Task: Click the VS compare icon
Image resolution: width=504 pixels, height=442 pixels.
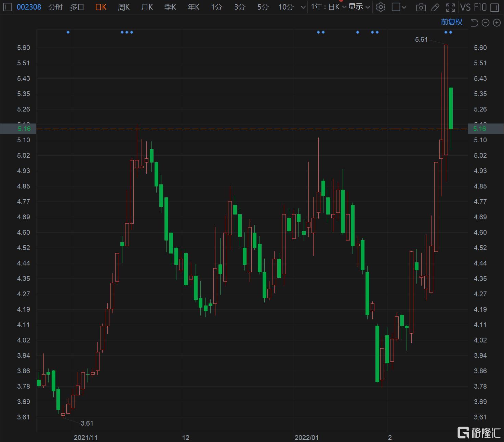Action: point(465,7)
